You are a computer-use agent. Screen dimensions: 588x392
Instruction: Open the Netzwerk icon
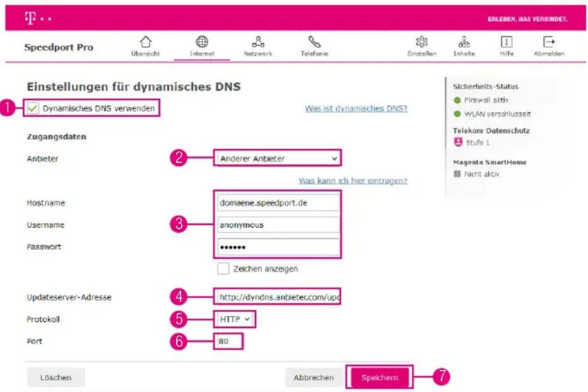(257, 42)
